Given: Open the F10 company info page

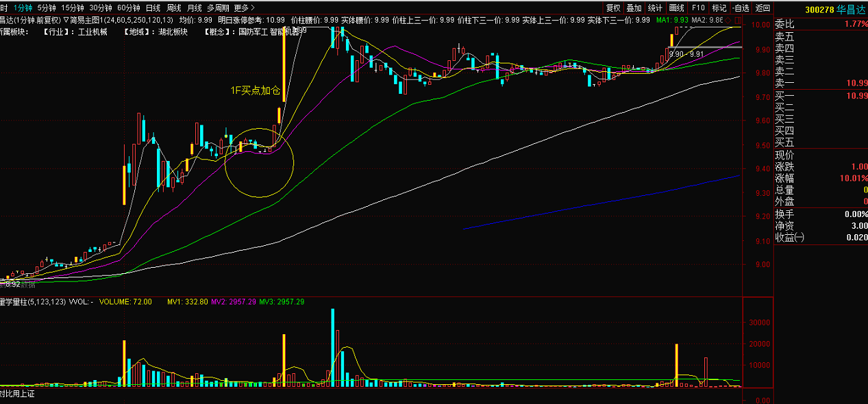Looking at the screenshot, I should pos(698,8).
